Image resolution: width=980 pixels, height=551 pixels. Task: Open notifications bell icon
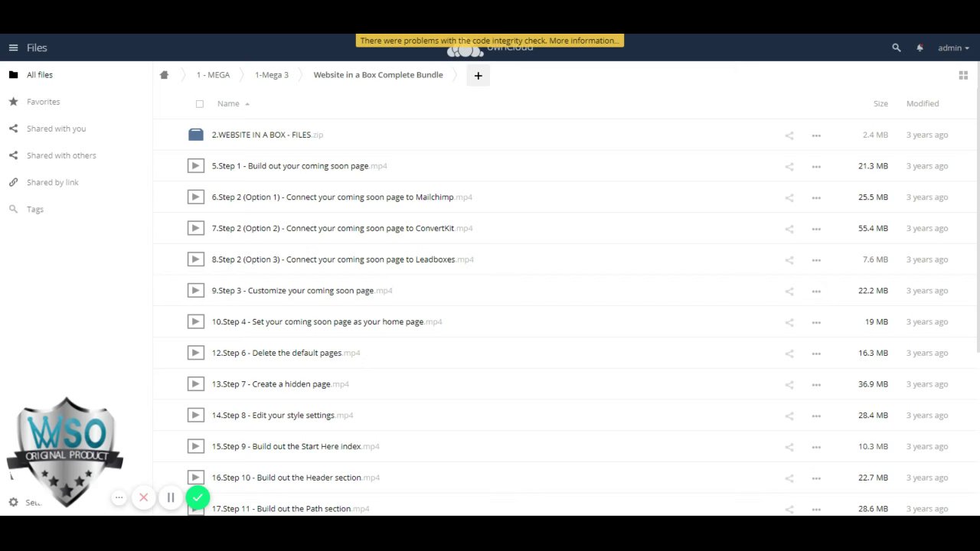pyautogui.click(x=920, y=47)
